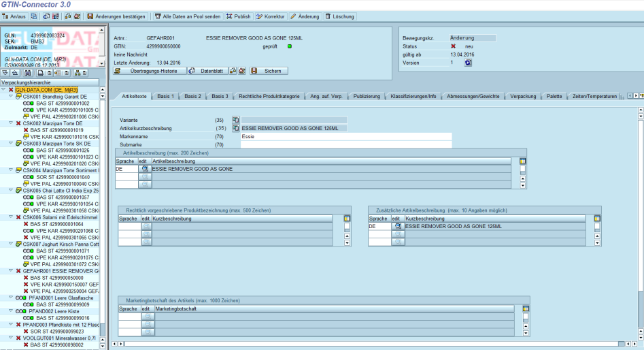Click the Übertragungs-Historie button

[150, 71]
